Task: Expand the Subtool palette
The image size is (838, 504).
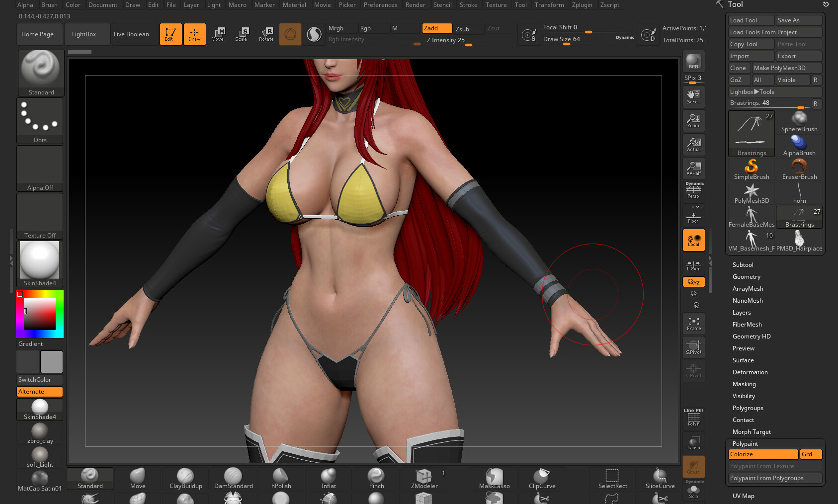Action: [743, 265]
